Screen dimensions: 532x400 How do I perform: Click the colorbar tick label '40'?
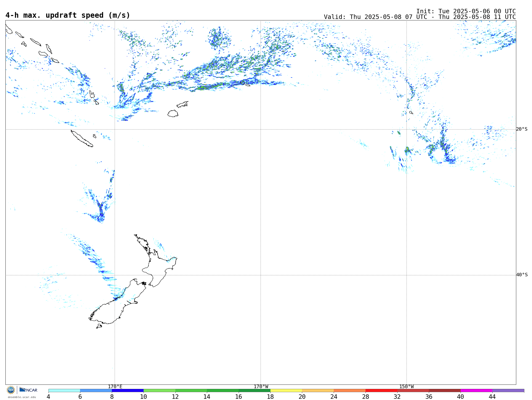click(461, 397)
